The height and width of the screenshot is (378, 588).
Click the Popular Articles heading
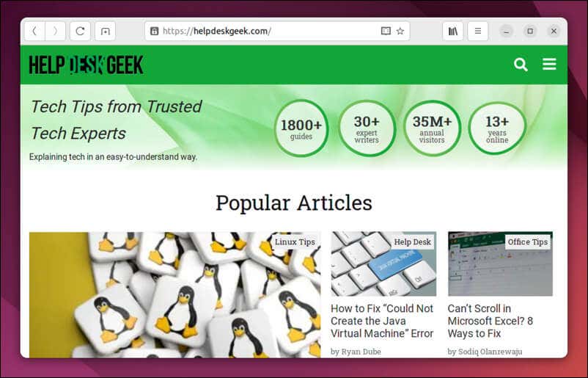[x=293, y=203]
